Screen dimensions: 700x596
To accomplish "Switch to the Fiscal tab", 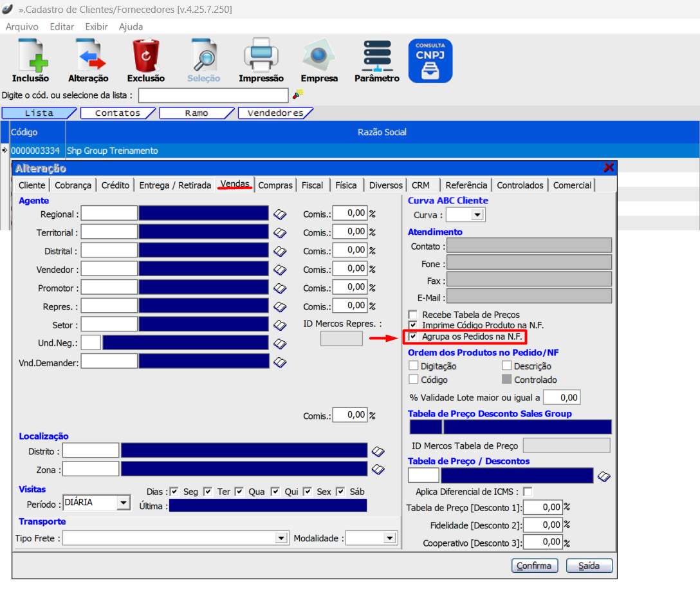I will (x=312, y=185).
